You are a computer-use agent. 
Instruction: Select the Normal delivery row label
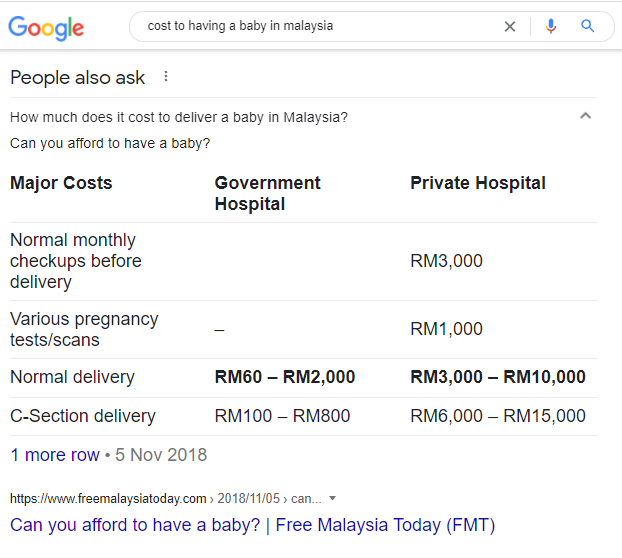click(72, 377)
